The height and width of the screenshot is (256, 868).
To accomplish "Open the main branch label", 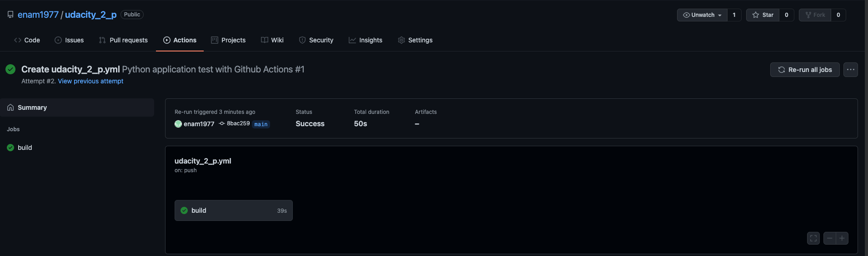I will pyautogui.click(x=261, y=124).
